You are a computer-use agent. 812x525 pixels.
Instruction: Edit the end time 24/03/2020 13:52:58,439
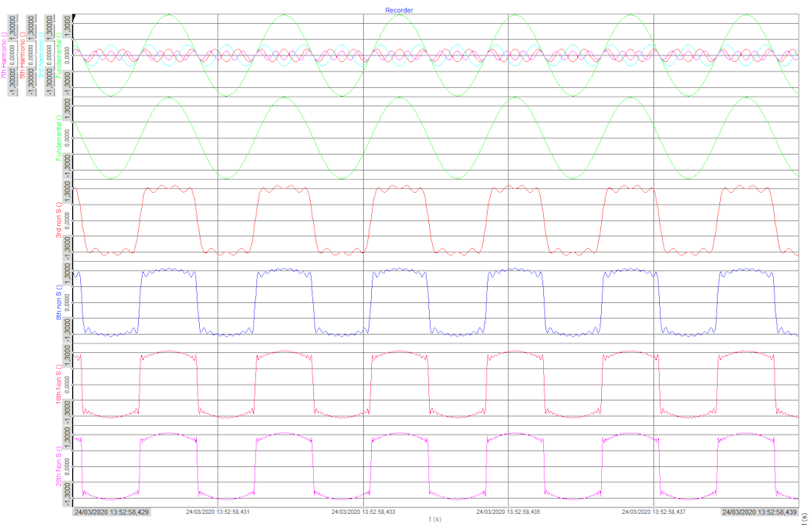coord(759,512)
